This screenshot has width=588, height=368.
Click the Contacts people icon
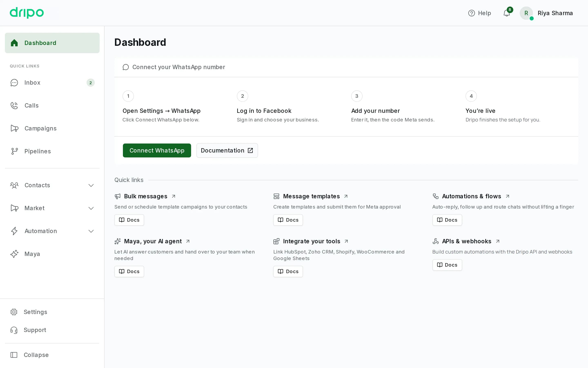click(14, 185)
